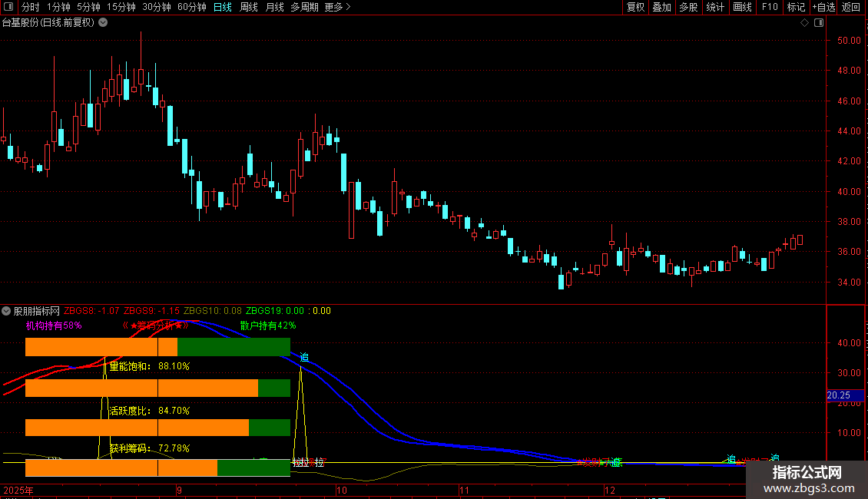Image resolution: width=868 pixels, height=499 pixels.
Task: Click the panel layout icon at top-left
Action: click(8, 7)
